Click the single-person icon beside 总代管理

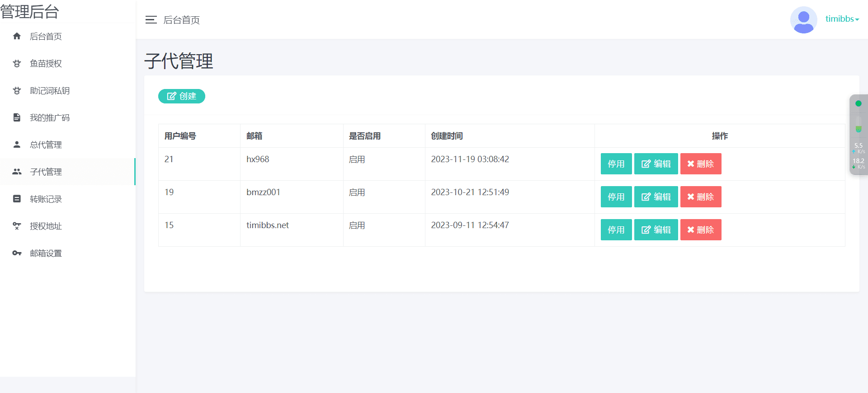click(17, 145)
